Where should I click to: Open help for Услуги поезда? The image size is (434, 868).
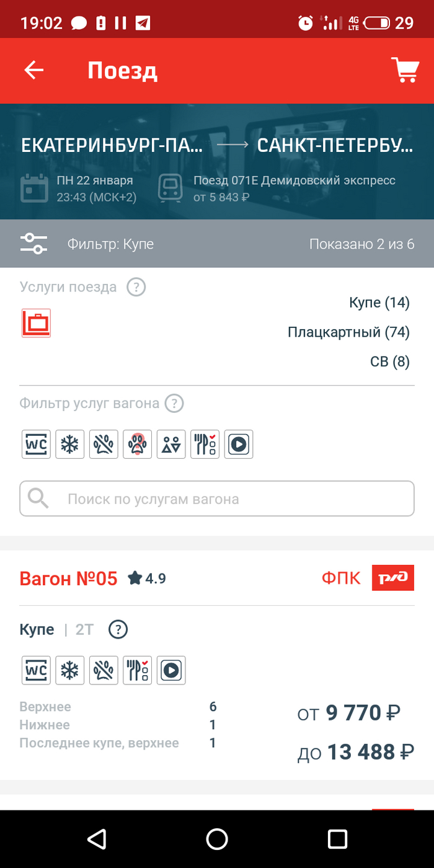(x=136, y=287)
